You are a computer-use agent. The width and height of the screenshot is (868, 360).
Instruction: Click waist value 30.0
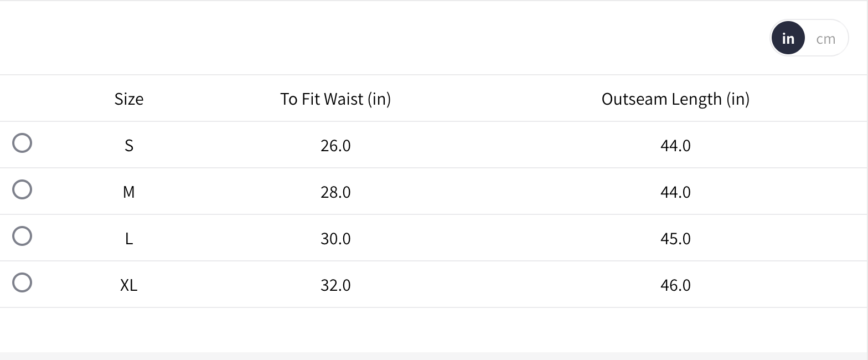point(335,239)
